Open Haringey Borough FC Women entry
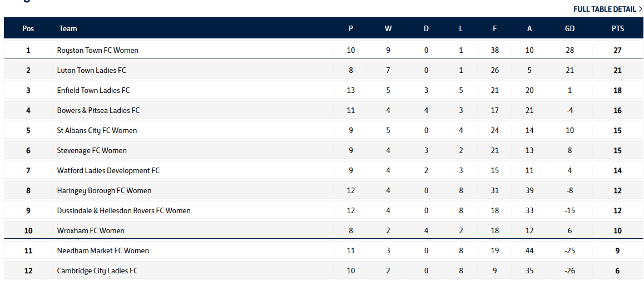Screen dimensions: 644x290 [x=105, y=190]
